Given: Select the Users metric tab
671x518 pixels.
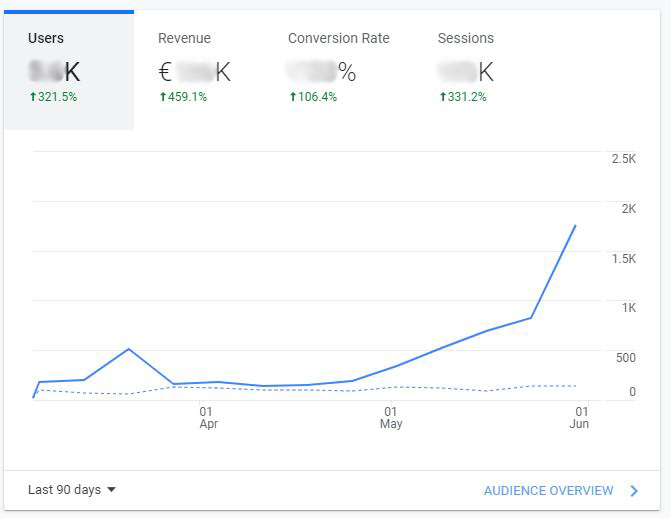Looking at the screenshot, I should pos(68,70).
